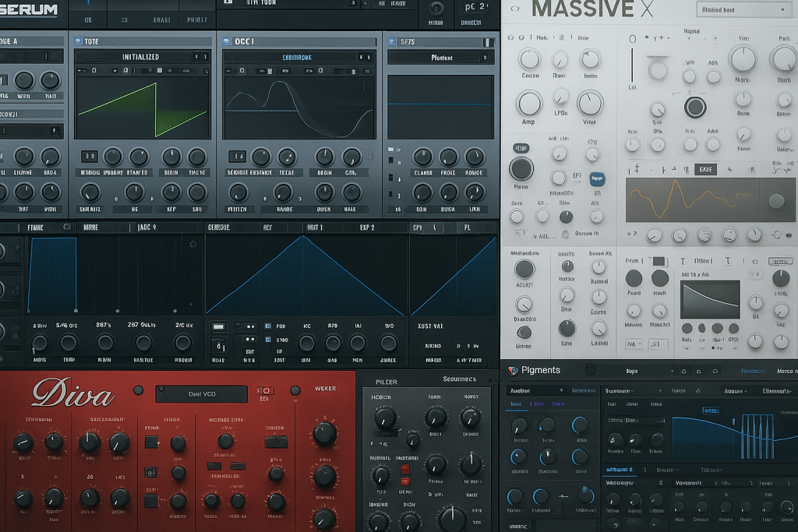This screenshot has height=532, width=798.
Task: Toggle the TOTE oscillator panel power icon
Action: pos(78,41)
